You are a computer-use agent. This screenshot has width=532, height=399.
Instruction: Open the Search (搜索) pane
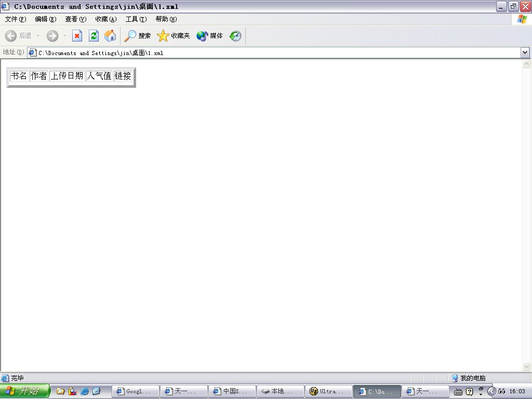pos(138,36)
